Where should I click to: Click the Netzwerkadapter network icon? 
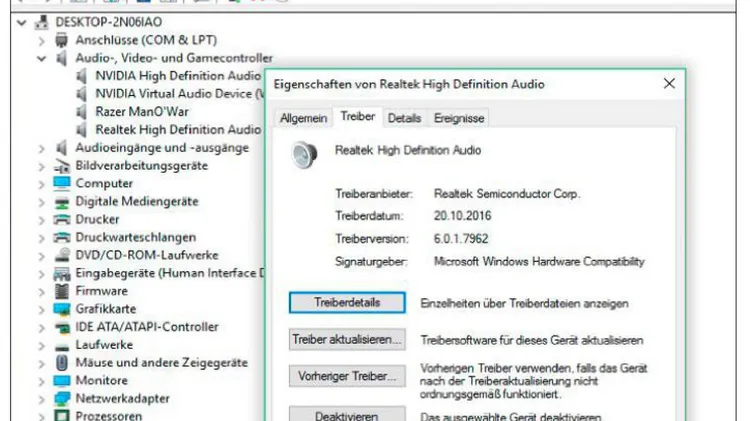point(62,399)
